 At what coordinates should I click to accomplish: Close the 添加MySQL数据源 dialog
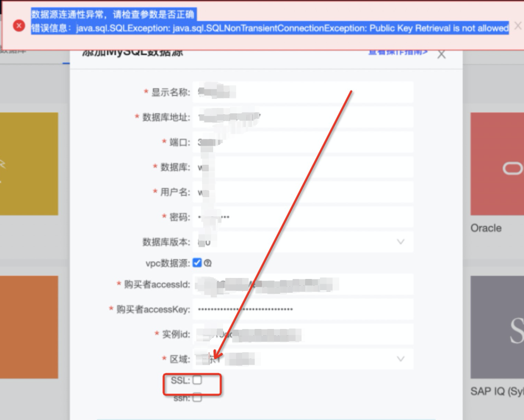coord(441,54)
